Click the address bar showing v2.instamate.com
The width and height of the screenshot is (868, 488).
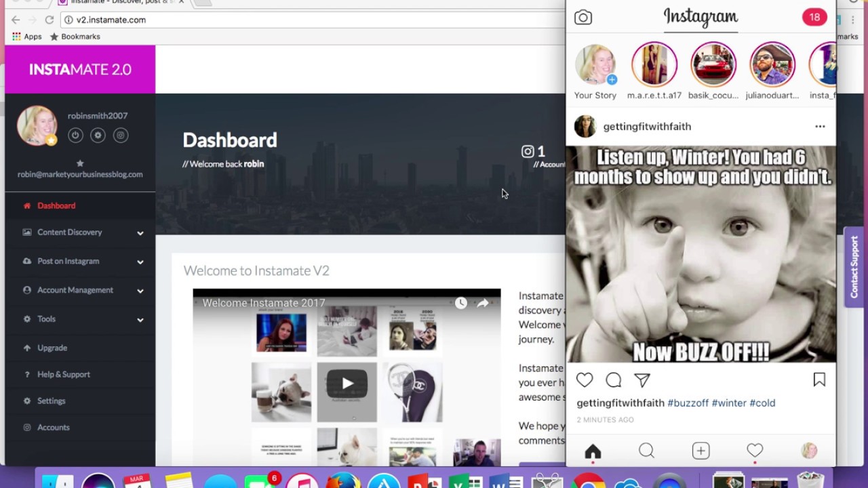(312, 20)
